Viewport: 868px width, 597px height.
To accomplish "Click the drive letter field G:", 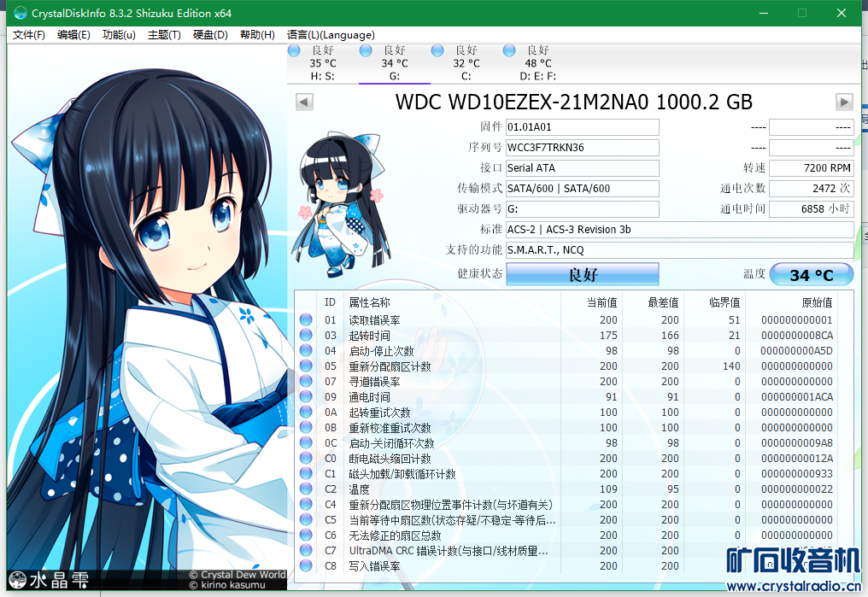I will (x=583, y=209).
